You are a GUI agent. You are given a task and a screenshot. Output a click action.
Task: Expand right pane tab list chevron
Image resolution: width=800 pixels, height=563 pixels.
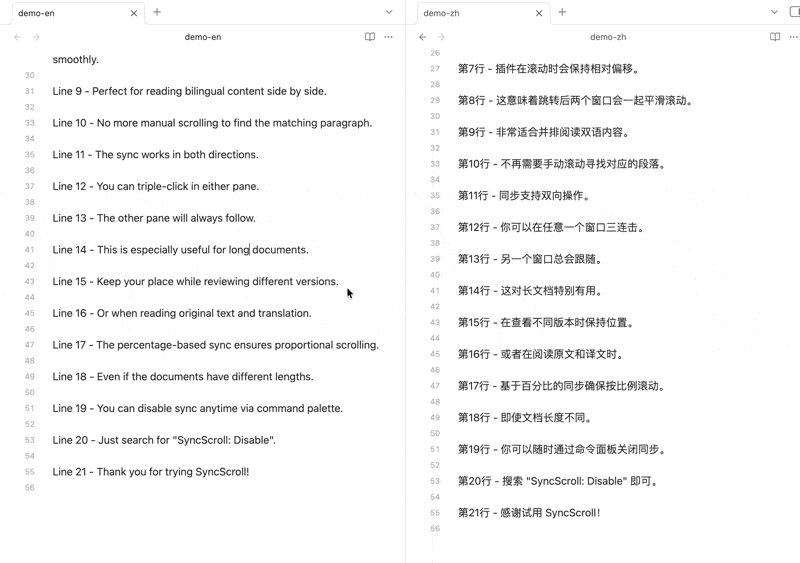[774, 12]
